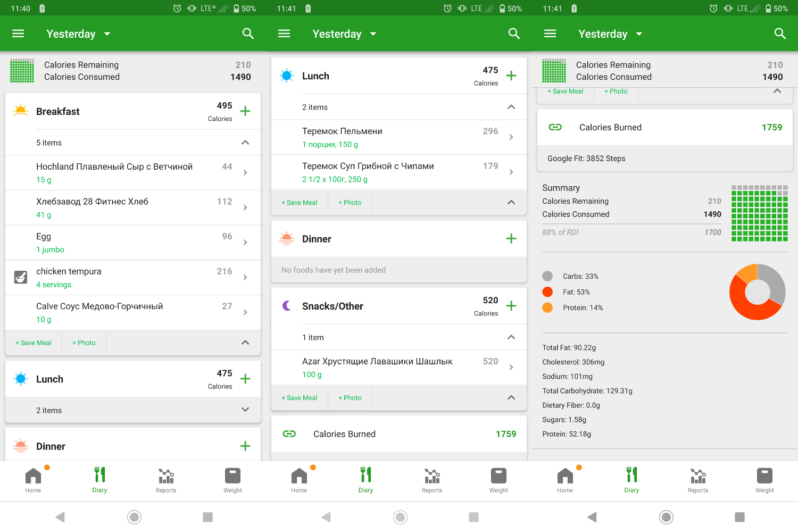Viewport: 798px width, 532px height.
Task: Collapse Breakfast footer chevron beside Photo
Action: [x=245, y=343]
